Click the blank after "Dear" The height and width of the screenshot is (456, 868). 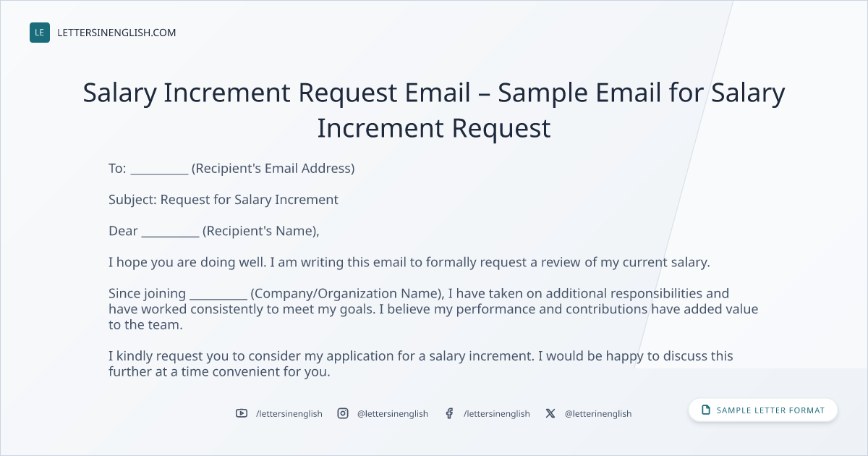click(170, 233)
